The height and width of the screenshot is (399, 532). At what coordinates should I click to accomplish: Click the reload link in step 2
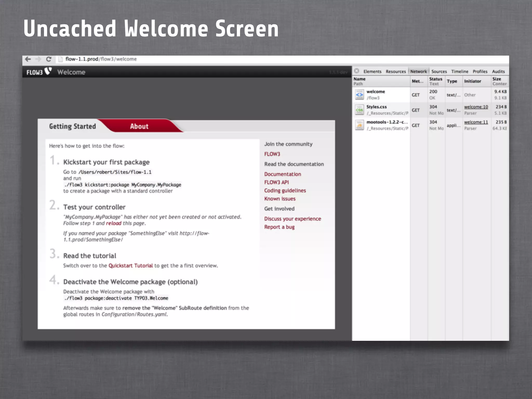tap(114, 223)
